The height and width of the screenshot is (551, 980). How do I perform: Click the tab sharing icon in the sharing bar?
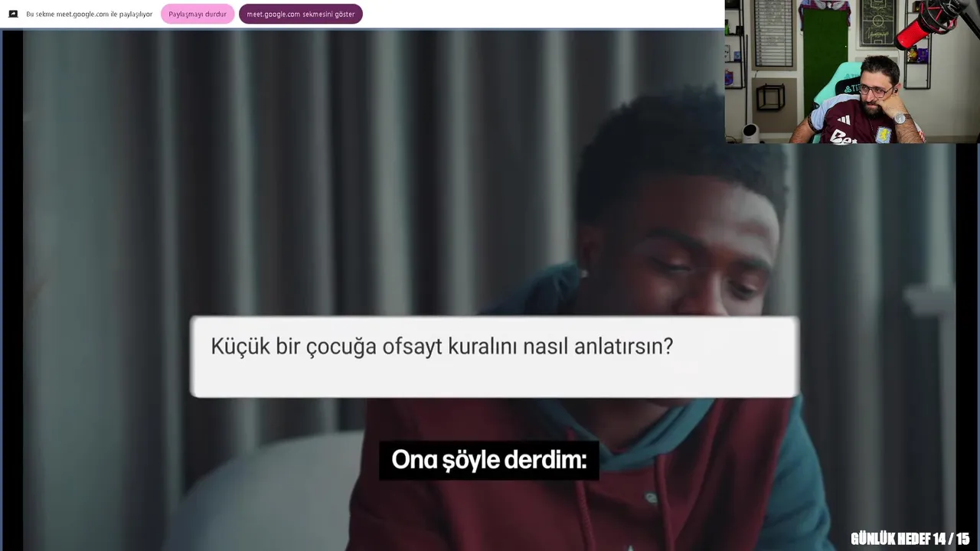tap(13, 14)
